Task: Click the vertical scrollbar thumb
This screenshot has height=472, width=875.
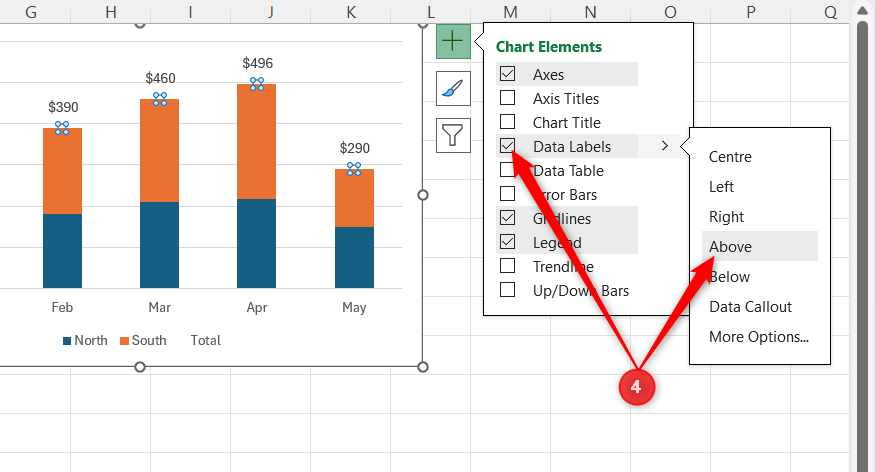Action: tap(862, 245)
